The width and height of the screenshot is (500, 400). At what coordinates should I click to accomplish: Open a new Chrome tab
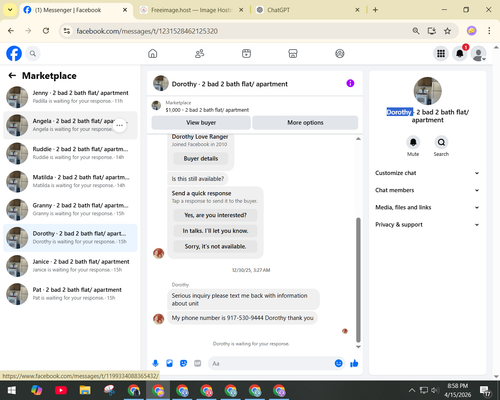coord(375,10)
